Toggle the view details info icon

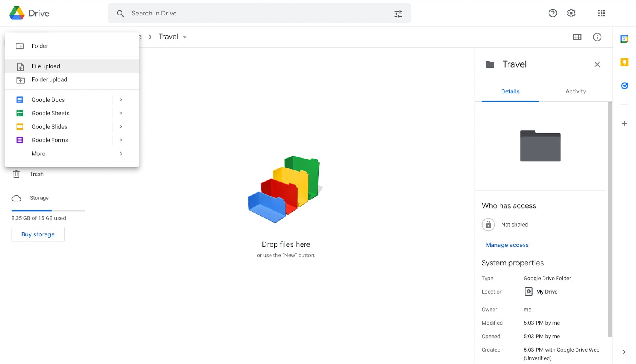[x=597, y=37]
